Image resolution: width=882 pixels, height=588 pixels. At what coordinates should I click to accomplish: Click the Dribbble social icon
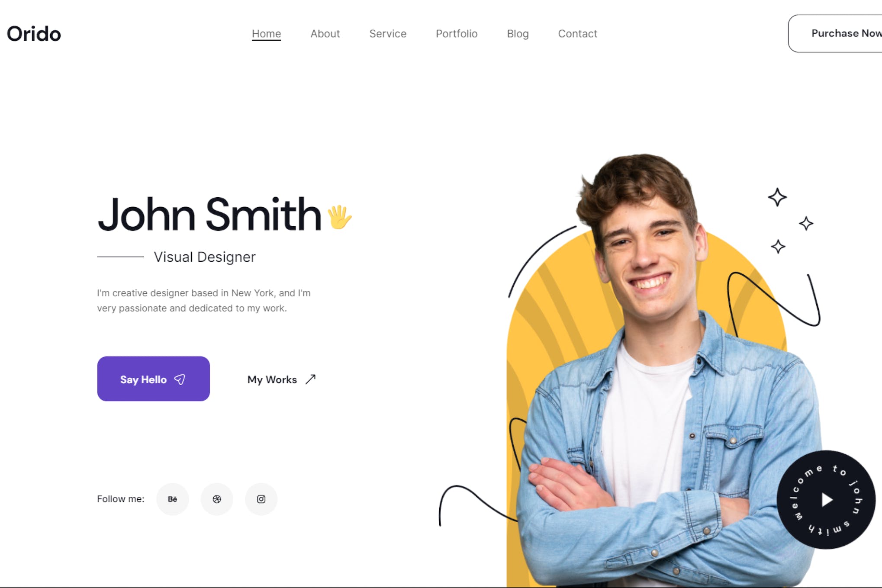click(x=216, y=499)
